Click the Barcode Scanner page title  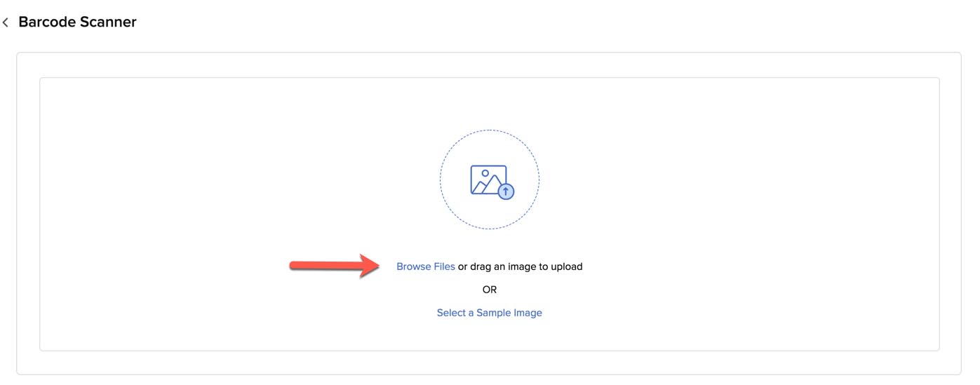point(77,22)
